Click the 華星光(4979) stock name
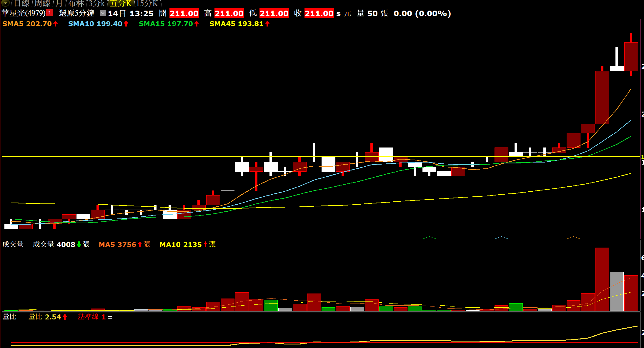 (24, 13)
